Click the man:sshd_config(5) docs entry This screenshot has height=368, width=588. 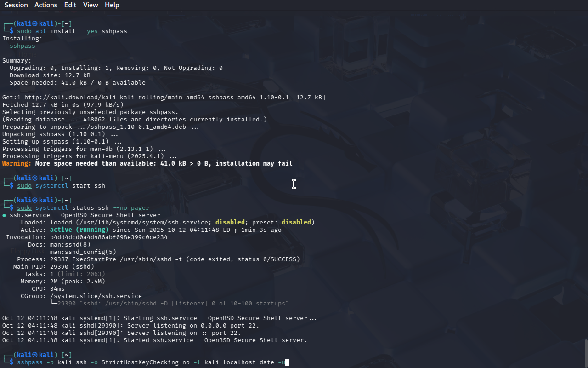tap(83, 252)
